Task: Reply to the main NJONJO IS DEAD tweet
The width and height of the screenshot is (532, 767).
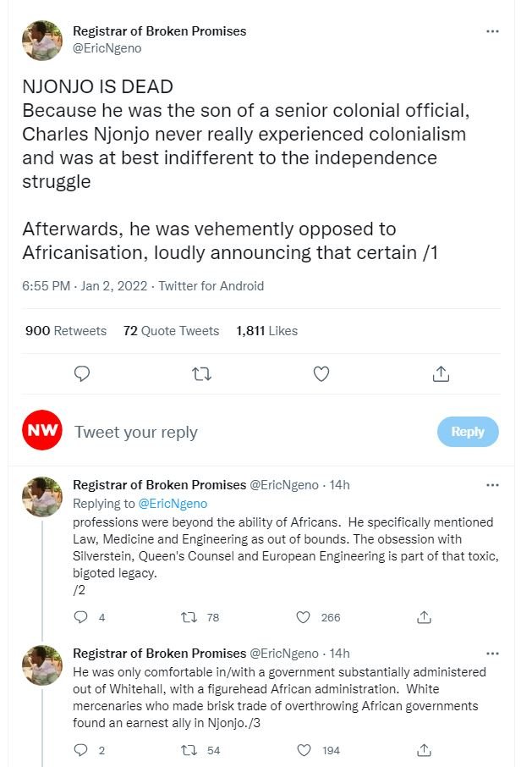Action: pyautogui.click(x=82, y=373)
